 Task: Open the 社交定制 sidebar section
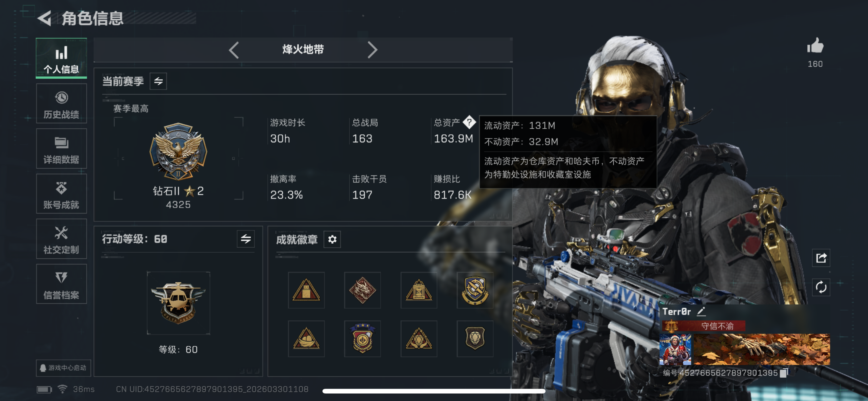pos(61,239)
